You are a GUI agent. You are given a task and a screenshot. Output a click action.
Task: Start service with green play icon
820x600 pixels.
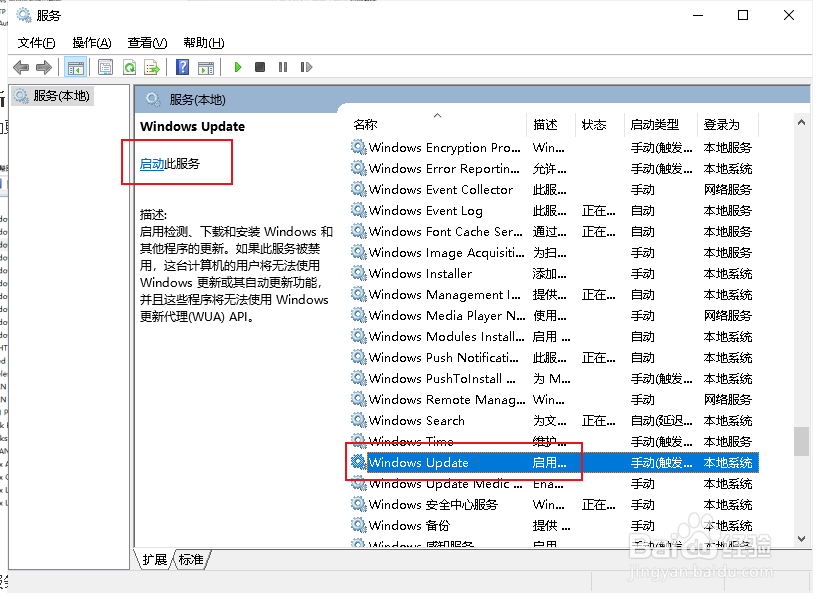(x=238, y=67)
